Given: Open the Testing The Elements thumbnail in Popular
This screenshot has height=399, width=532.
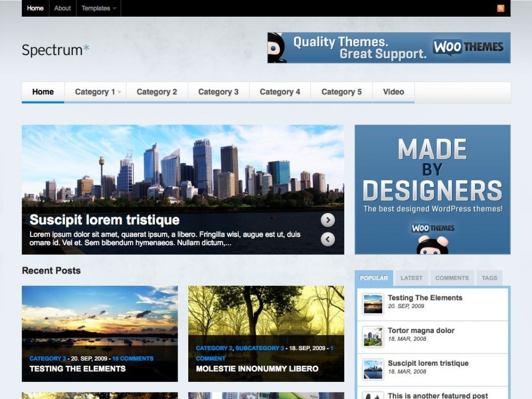Looking at the screenshot, I should click(373, 304).
